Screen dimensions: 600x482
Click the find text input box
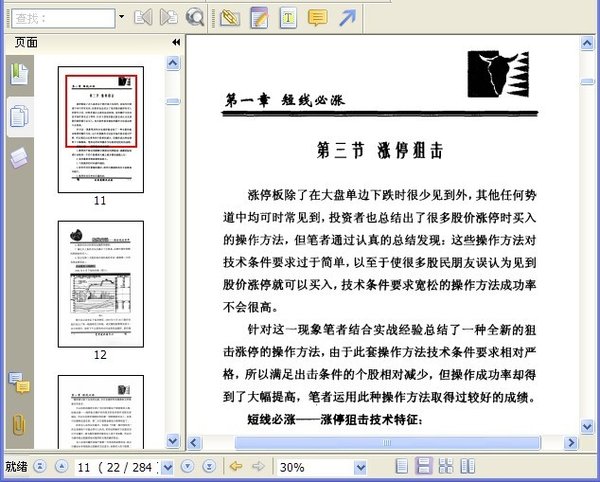point(64,18)
